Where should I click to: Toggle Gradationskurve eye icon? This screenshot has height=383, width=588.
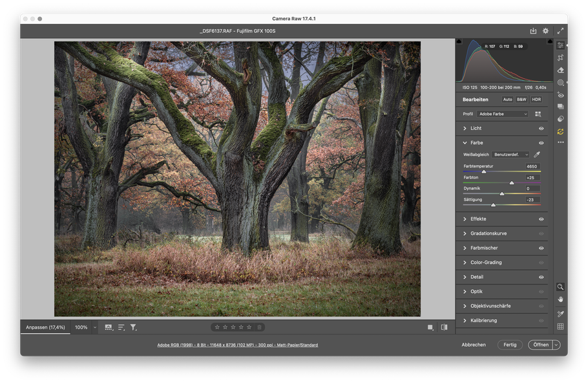(x=541, y=234)
